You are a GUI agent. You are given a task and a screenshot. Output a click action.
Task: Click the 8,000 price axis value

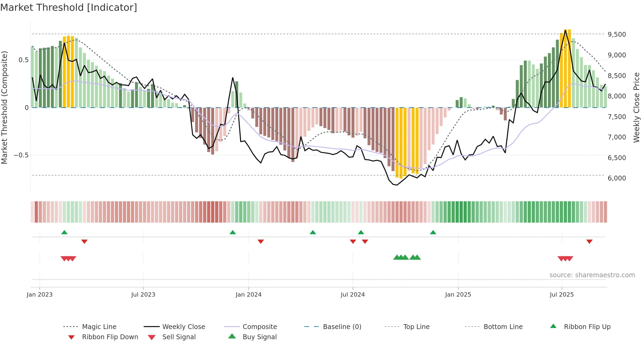coord(617,96)
